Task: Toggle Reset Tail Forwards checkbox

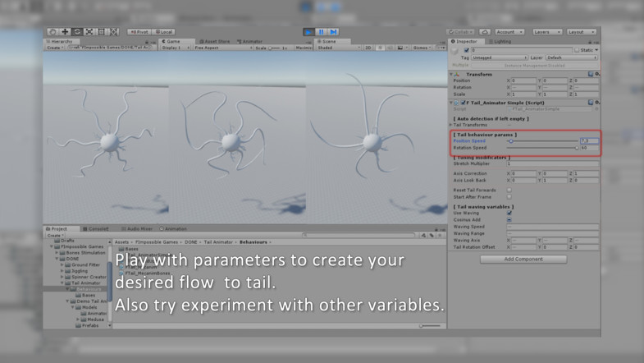Action: click(x=509, y=190)
